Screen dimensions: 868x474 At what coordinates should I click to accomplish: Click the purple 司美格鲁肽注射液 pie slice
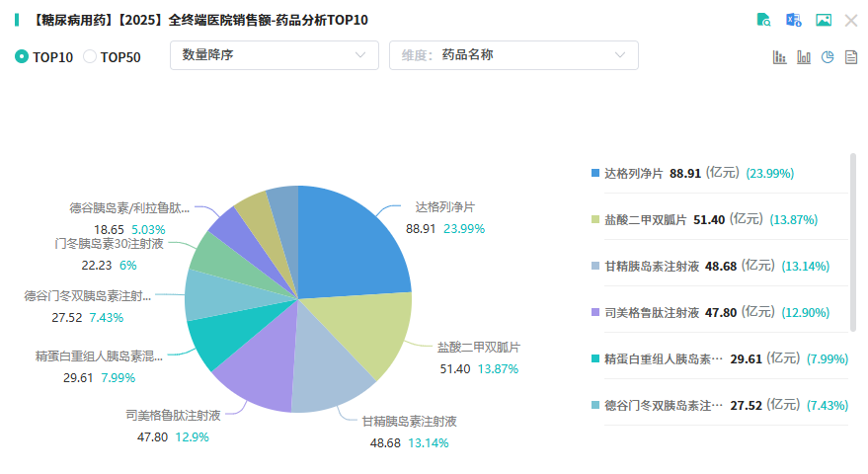tap(259, 377)
